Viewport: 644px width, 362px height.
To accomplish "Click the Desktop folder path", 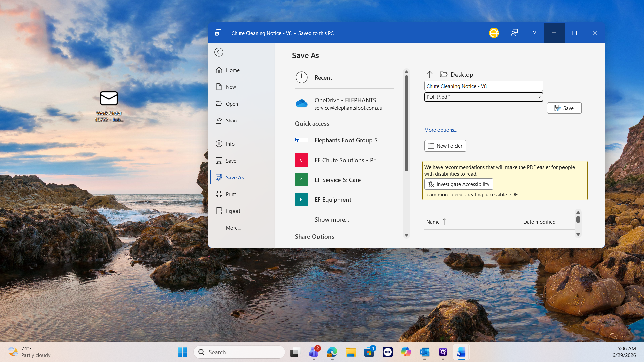I will click(457, 74).
